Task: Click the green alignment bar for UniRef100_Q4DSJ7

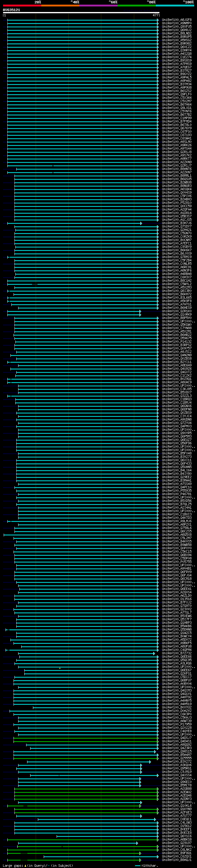Action: 86,738
